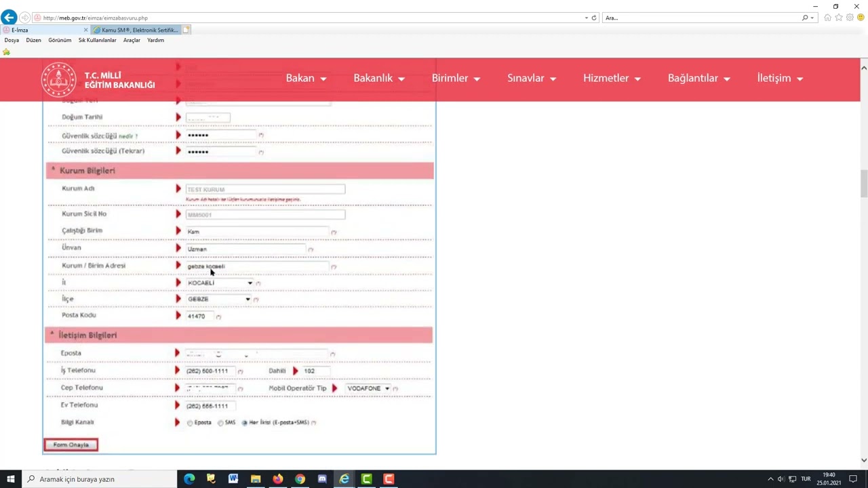The height and width of the screenshot is (488, 868).
Task: Open the Yardım menu
Action: coord(156,40)
